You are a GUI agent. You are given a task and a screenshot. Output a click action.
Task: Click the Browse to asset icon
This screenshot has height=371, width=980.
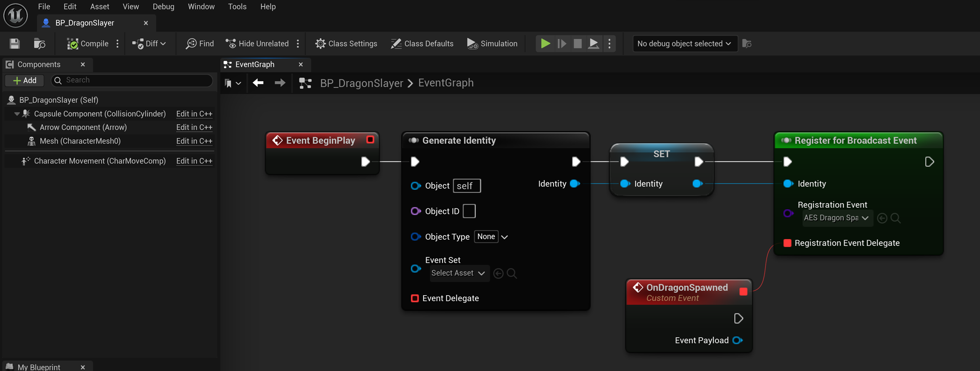coord(40,43)
